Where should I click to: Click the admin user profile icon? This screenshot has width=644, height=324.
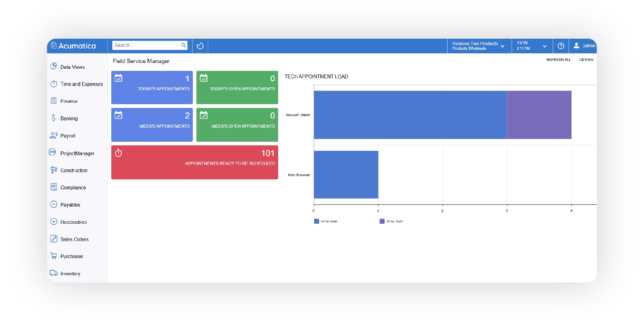[x=576, y=45]
